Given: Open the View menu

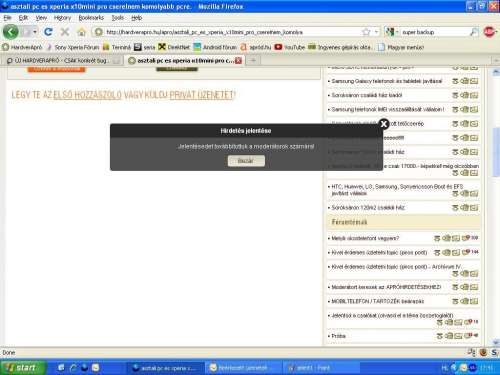Looking at the screenshot, I should (x=41, y=18).
